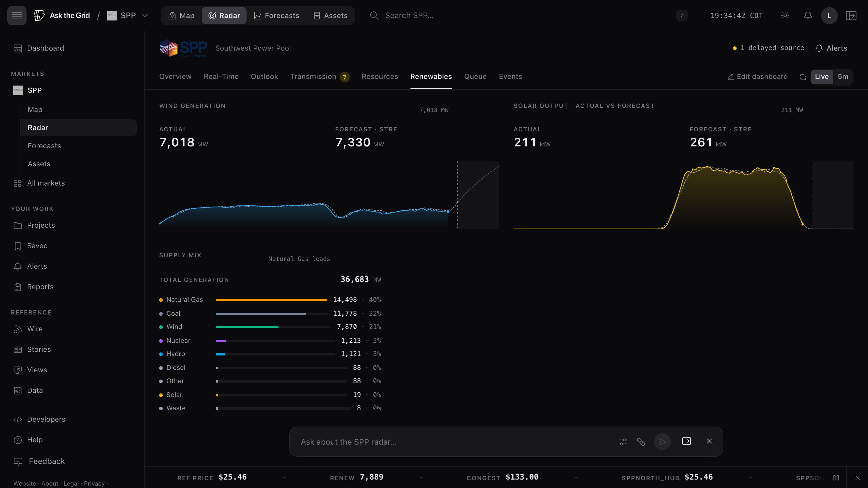Open the top bar notifications bell
This screenshot has height=488, width=868.
808,15
